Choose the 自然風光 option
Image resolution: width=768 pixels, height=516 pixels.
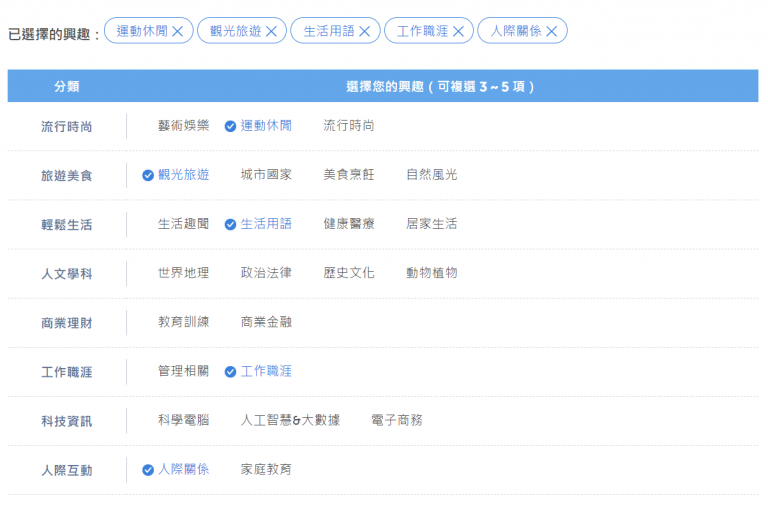tap(431, 175)
